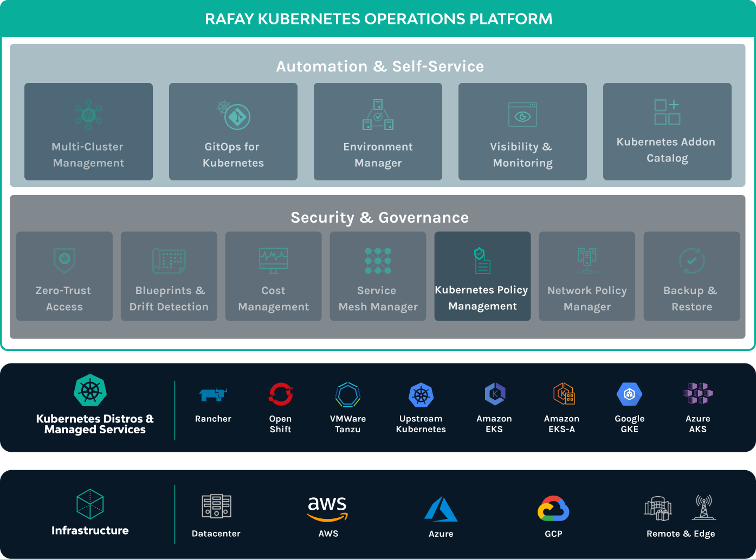Select the Kubernetes Addon Catalog label

click(x=667, y=150)
